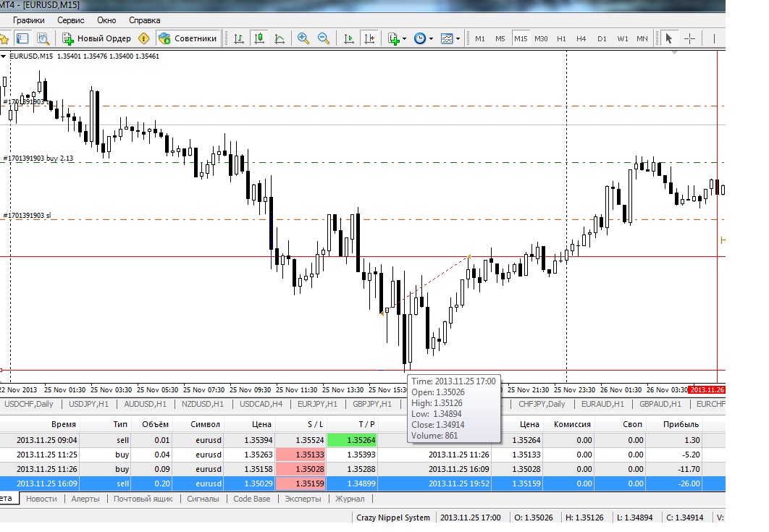Select the M15 timeframe
Screen dimensions: 769x532
click(521, 39)
